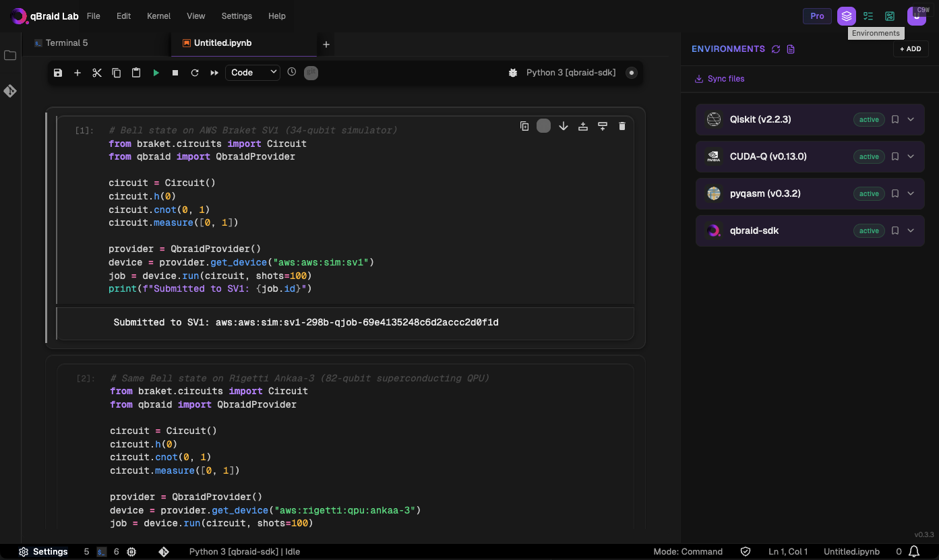Viewport: 939px width, 560px height.
Task: Insert a new cell with the plus icon
Action: tap(78, 73)
